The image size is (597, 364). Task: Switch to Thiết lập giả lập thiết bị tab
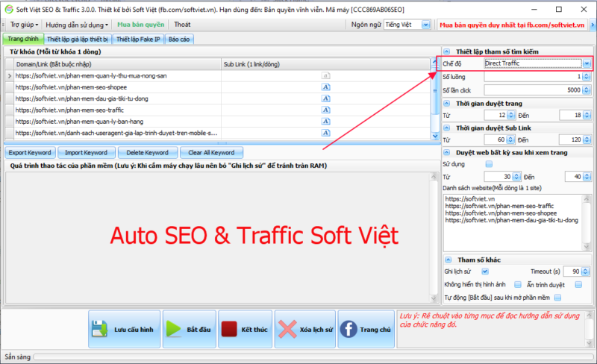tap(78, 40)
